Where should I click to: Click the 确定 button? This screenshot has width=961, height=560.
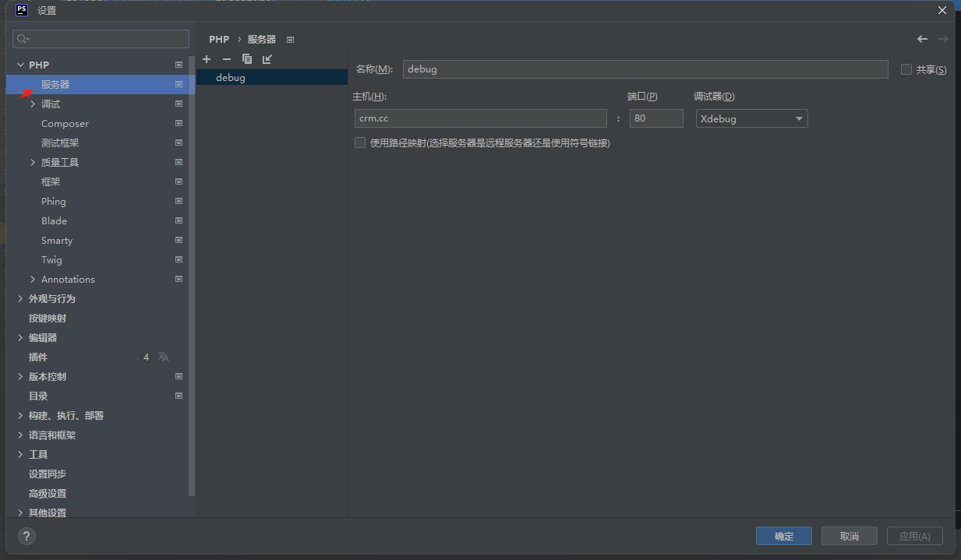pos(783,536)
